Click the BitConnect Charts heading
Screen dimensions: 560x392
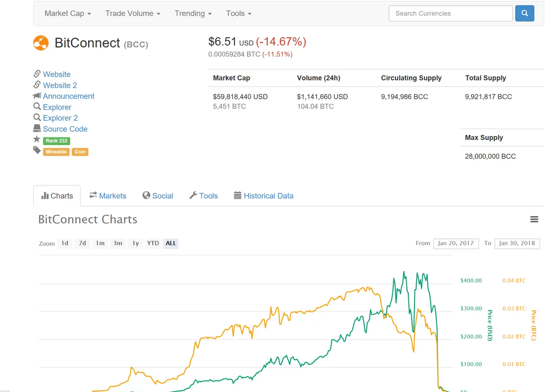(x=87, y=219)
